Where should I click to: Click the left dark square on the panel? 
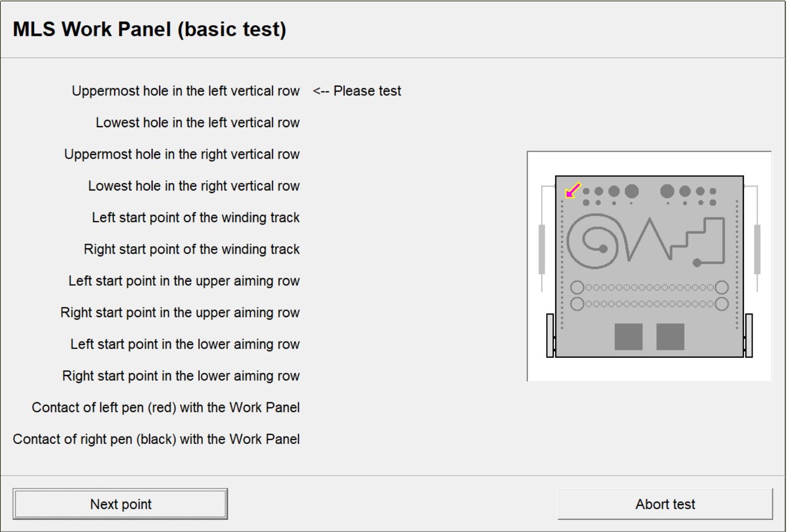coord(628,337)
